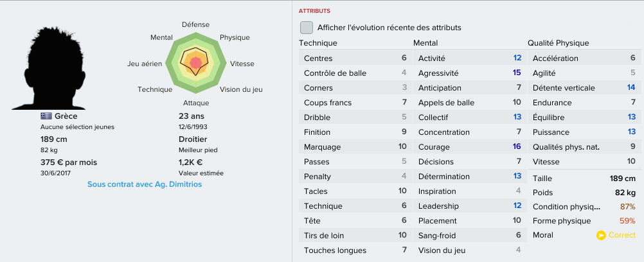Screen dimensions: 644x262
Task: Click the Agressivité value 15
Action: pyautogui.click(x=517, y=73)
